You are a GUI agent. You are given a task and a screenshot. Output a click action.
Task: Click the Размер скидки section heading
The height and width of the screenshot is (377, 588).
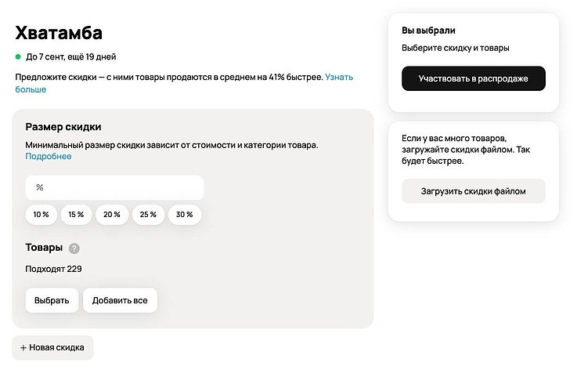pos(63,127)
